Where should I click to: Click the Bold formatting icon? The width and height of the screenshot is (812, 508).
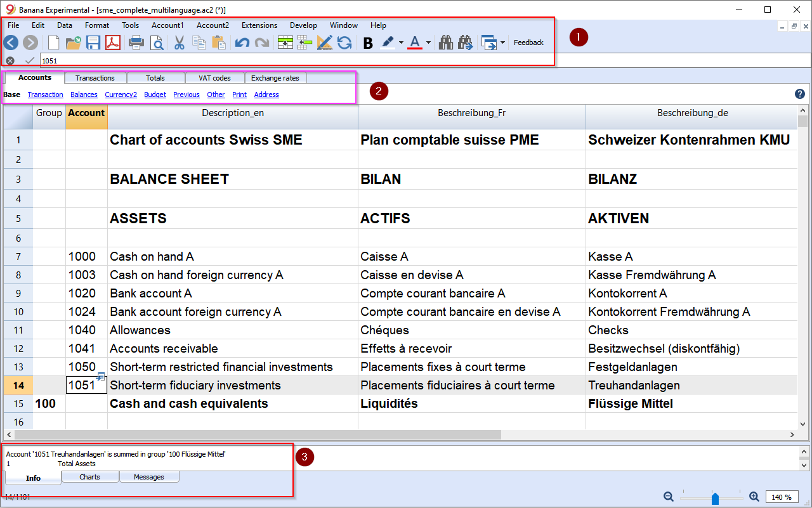(368, 43)
